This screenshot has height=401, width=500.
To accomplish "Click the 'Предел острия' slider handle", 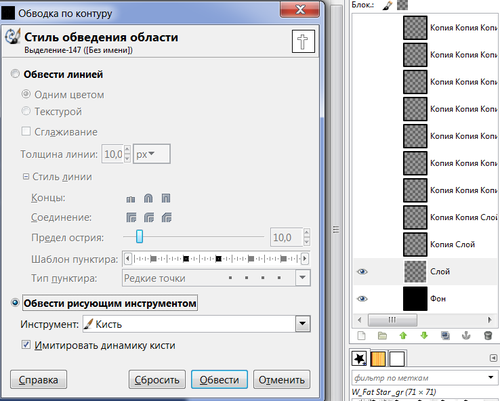I will (139, 237).
